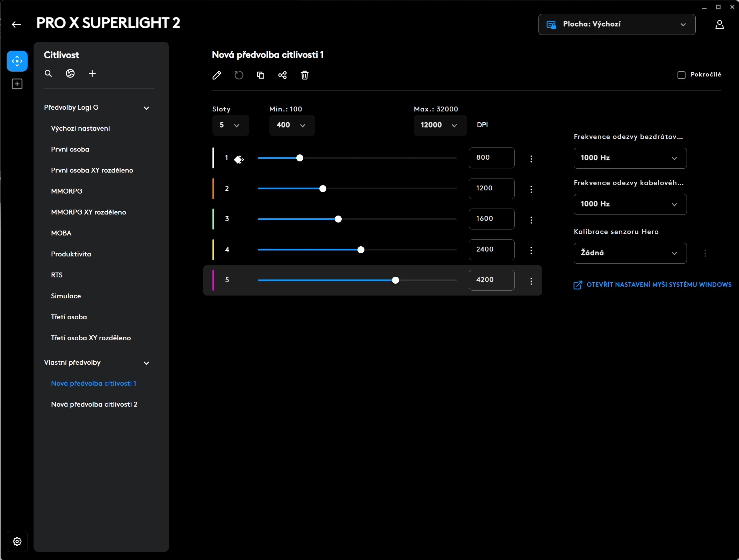
Task: Select the Třetí osoba preset
Action: (x=69, y=317)
